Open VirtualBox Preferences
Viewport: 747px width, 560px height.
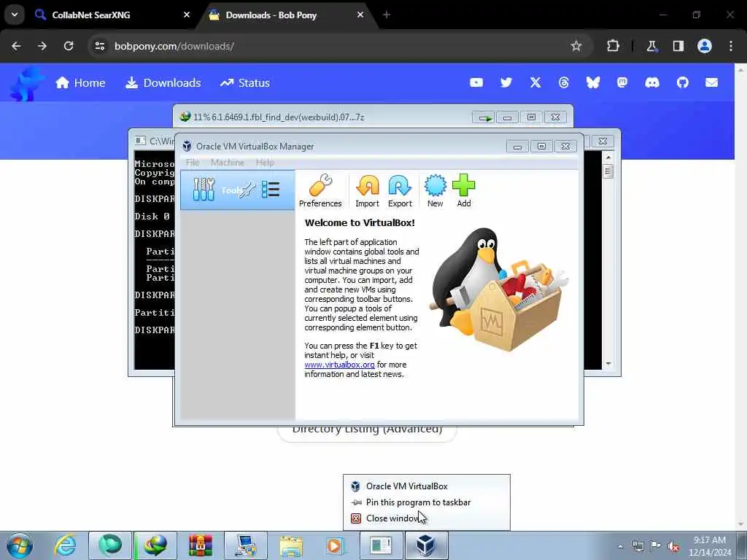(x=320, y=190)
